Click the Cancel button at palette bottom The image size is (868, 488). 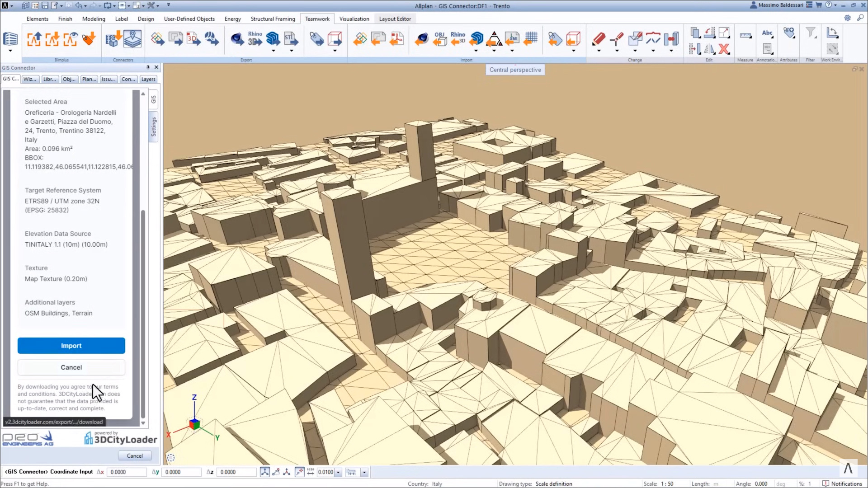click(x=135, y=455)
